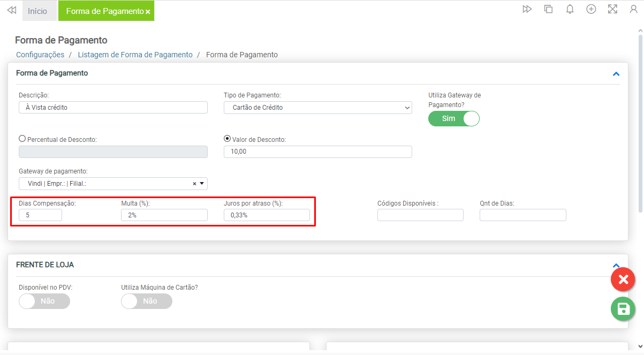Select Percentual de Desconto radio button
The image size is (644, 355).
[x=22, y=138]
